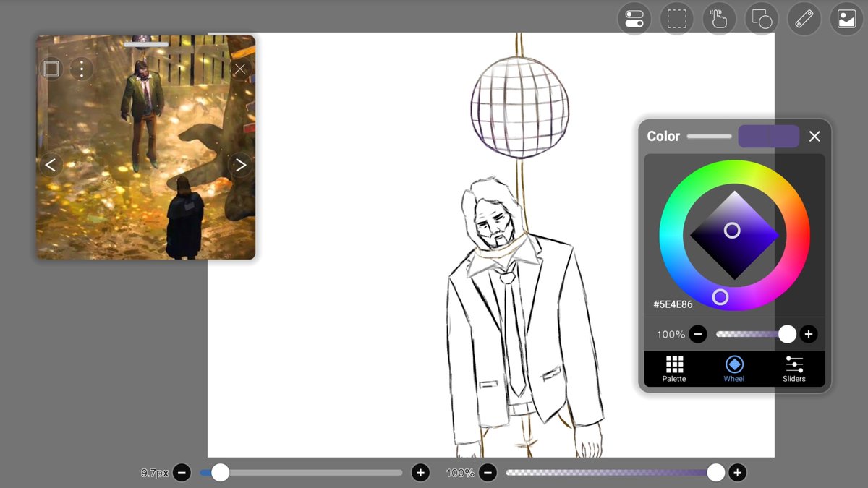Show next reference image
The height and width of the screenshot is (488, 868).
(240, 165)
